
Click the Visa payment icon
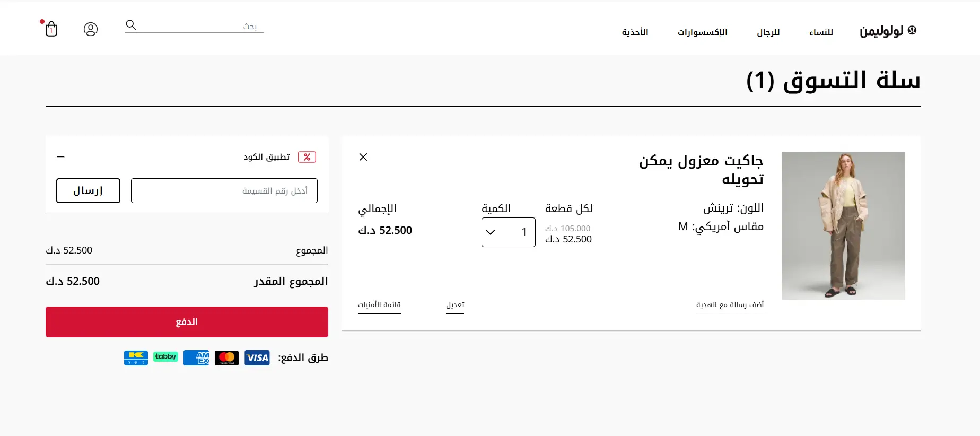coord(257,358)
